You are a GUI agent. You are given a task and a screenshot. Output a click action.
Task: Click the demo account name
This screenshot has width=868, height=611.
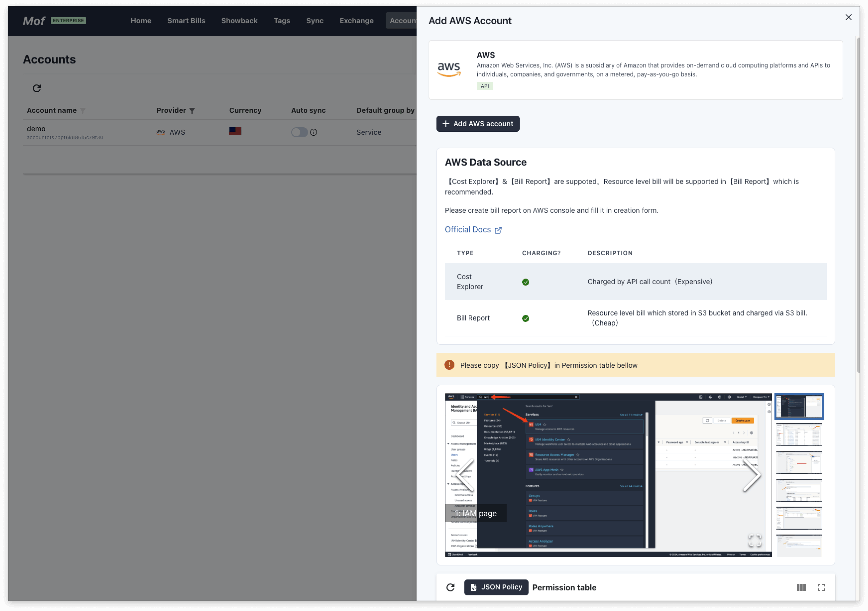tap(36, 129)
